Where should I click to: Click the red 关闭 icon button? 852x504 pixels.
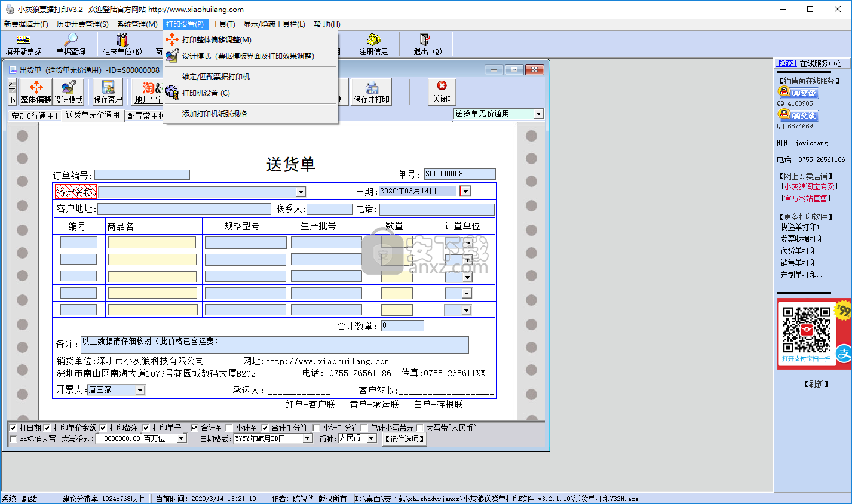(442, 92)
